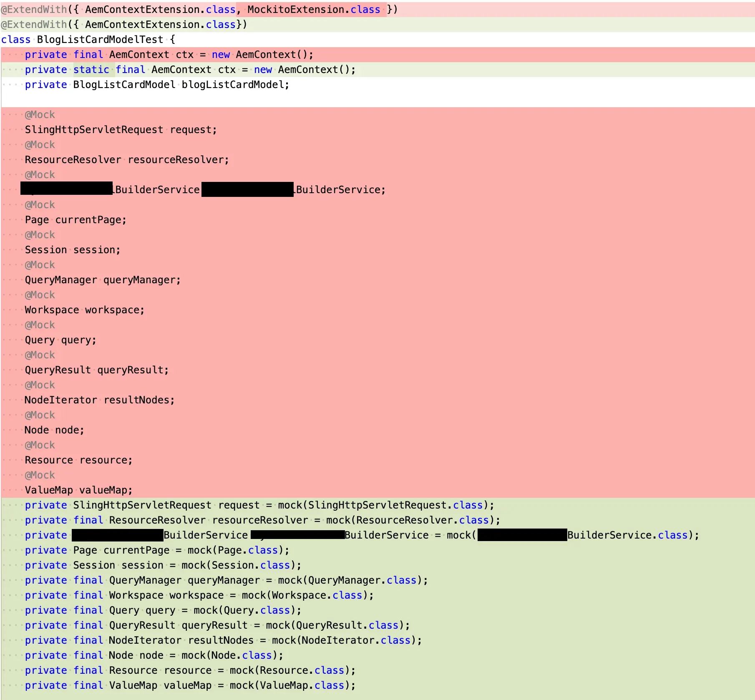Click added line 'resultNodes = mock(NodeIterator.class)'
Image resolution: width=755 pixels, height=700 pixels.
(x=377, y=640)
